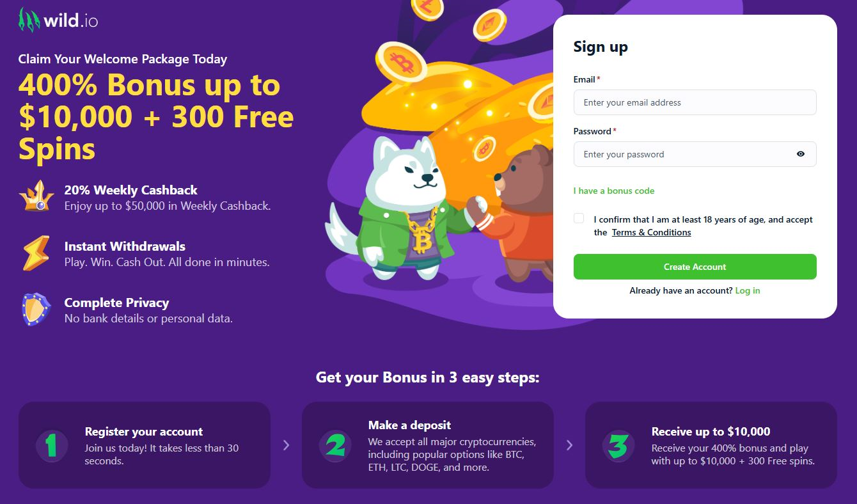The image size is (857, 504).
Task: Toggle password visibility eye icon
Action: coord(801,154)
